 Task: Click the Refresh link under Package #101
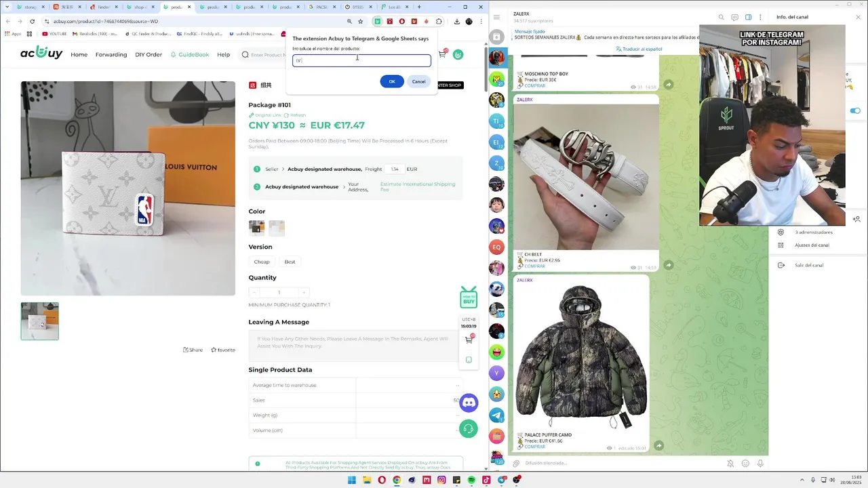[295, 115]
